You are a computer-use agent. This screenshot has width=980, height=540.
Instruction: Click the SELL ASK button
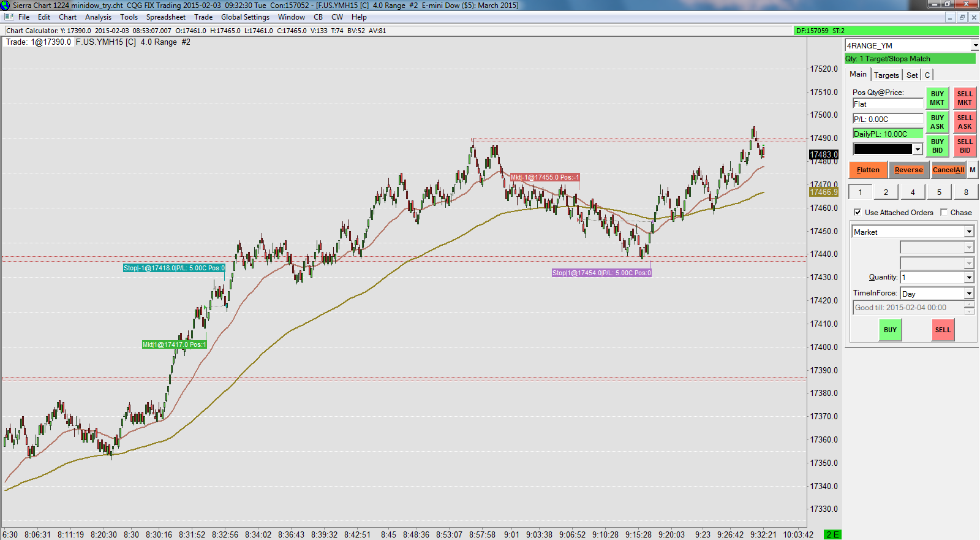(x=965, y=122)
